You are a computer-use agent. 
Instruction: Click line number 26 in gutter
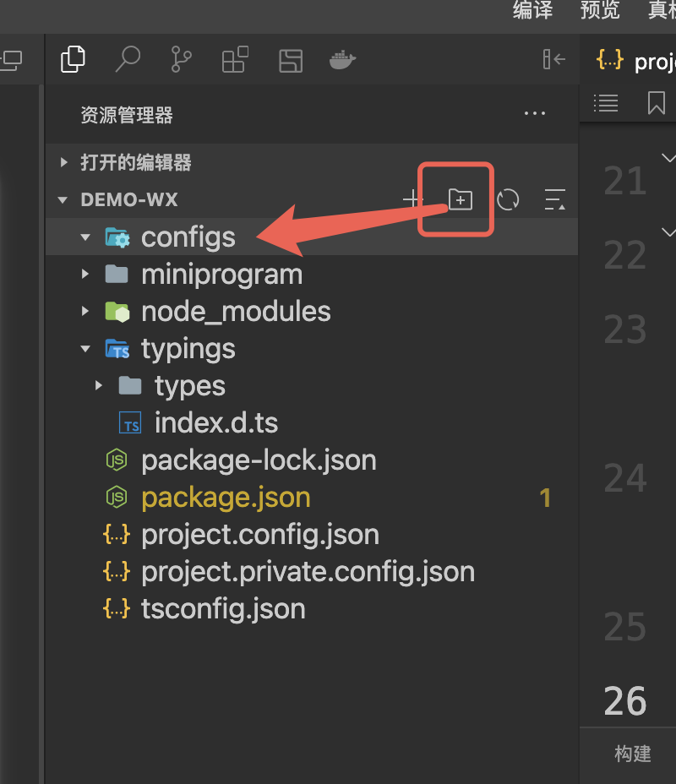point(625,701)
